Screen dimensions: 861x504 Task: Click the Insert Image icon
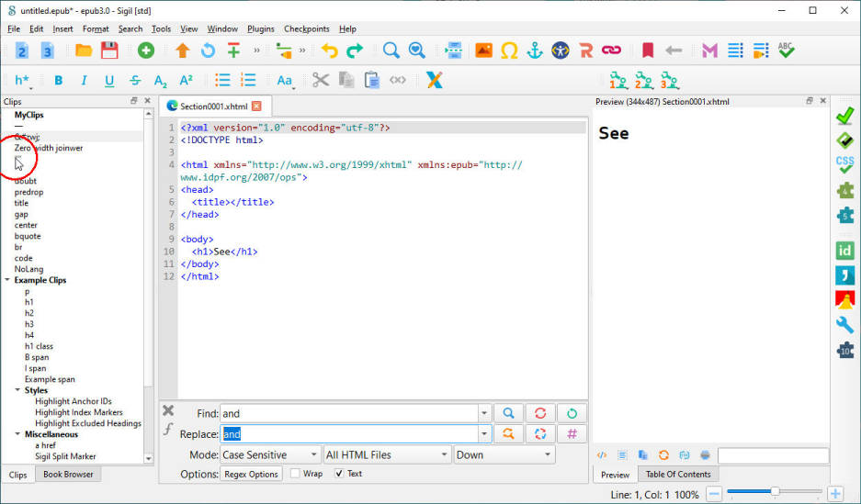pyautogui.click(x=482, y=50)
